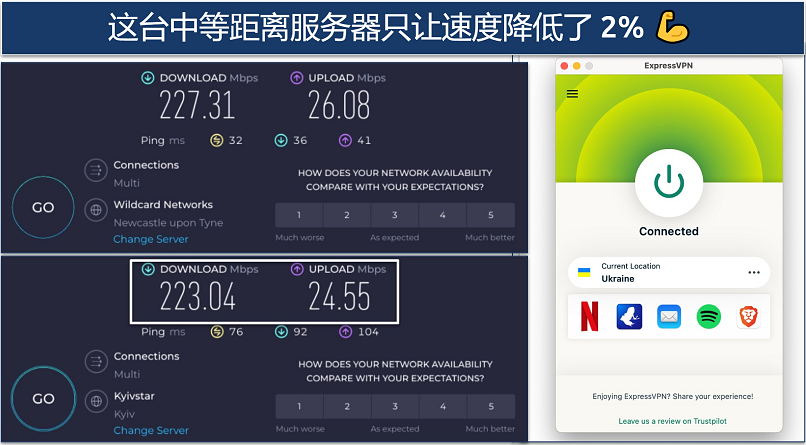Click the Newcastle upon Tyne location text
The height and width of the screenshot is (445, 806).
(168, 223)
